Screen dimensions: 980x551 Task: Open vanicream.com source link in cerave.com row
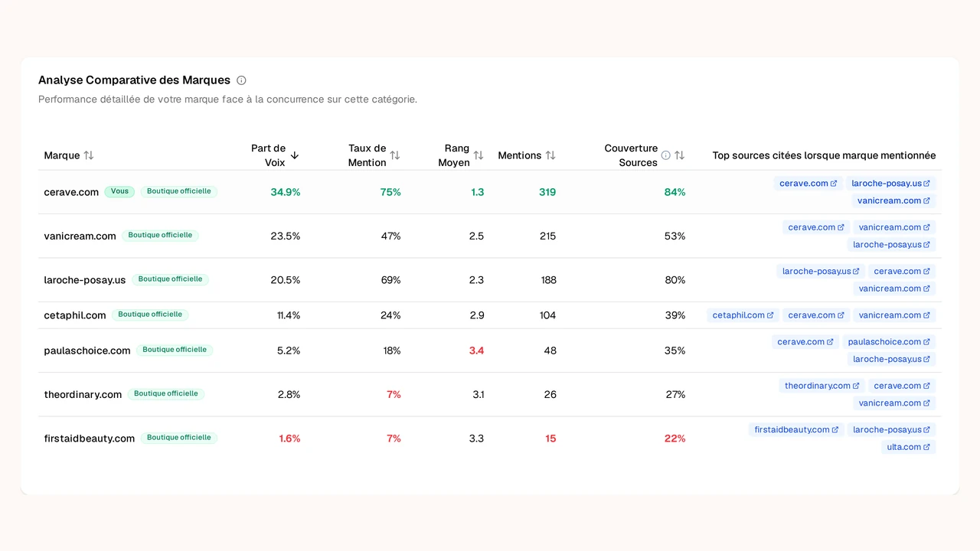coord(893,201)
